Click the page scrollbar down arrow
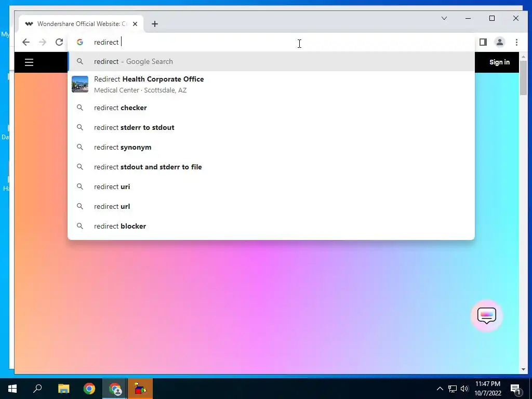This screenshot has height=399, width=532. coord(523,369)
